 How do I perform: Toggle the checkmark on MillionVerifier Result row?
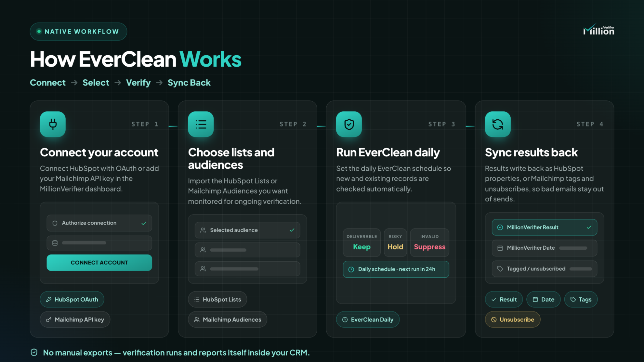pos(589,227)
